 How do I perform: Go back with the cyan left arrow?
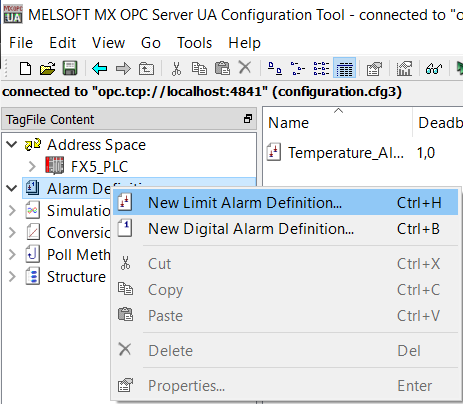tap(100, 69)
